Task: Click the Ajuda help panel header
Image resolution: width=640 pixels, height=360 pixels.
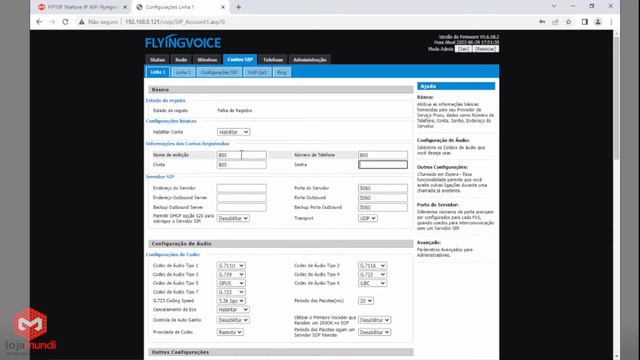Action: (456, 86)
